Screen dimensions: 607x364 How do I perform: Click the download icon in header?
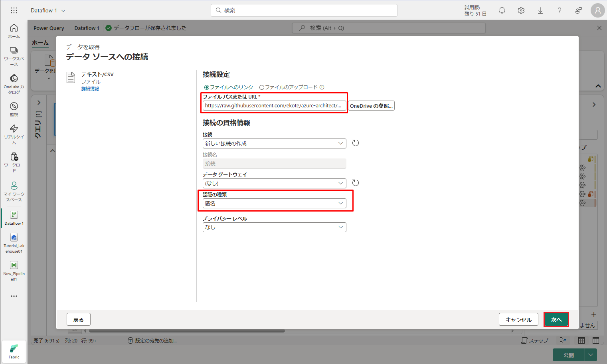[540, 10]
